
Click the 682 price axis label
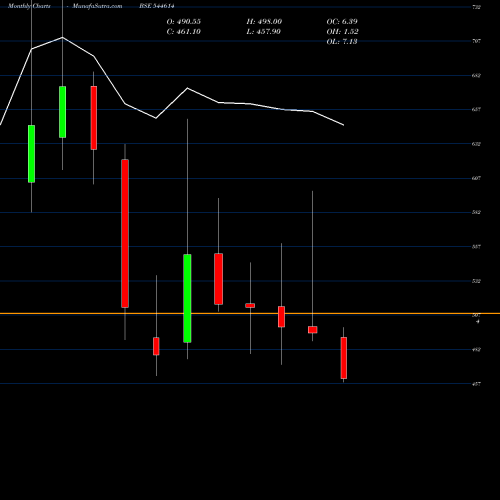pos(477,76)
